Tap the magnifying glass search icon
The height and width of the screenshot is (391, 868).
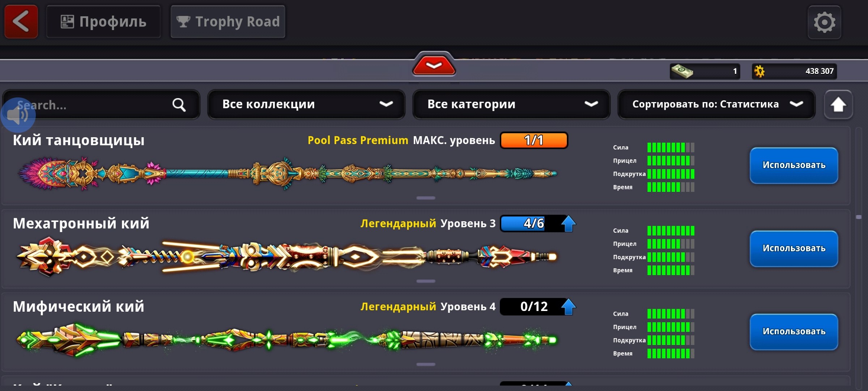coord(179,105)
